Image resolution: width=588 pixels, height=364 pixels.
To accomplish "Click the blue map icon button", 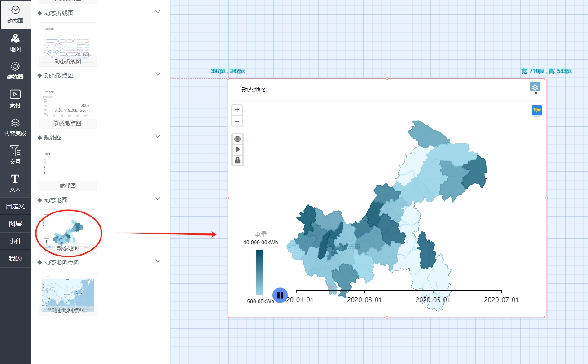I will pos(536,110).
